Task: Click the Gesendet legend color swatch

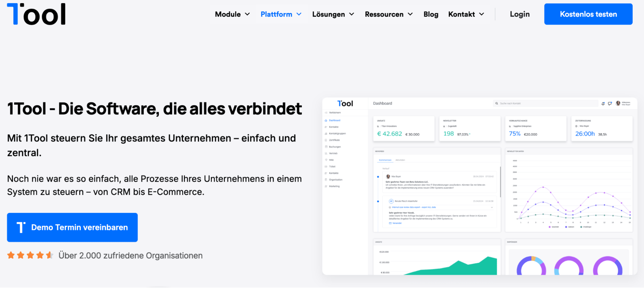Action: point(550,227)
